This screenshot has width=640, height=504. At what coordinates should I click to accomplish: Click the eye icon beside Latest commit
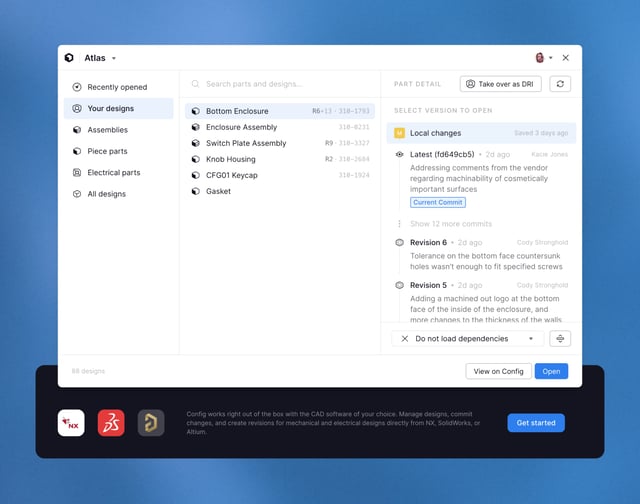400,154
